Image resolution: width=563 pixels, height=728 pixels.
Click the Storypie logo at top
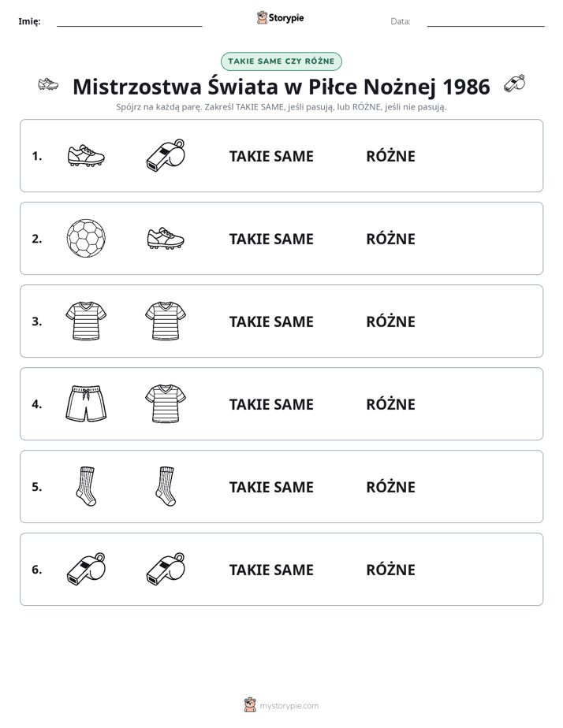click(281, 17)
